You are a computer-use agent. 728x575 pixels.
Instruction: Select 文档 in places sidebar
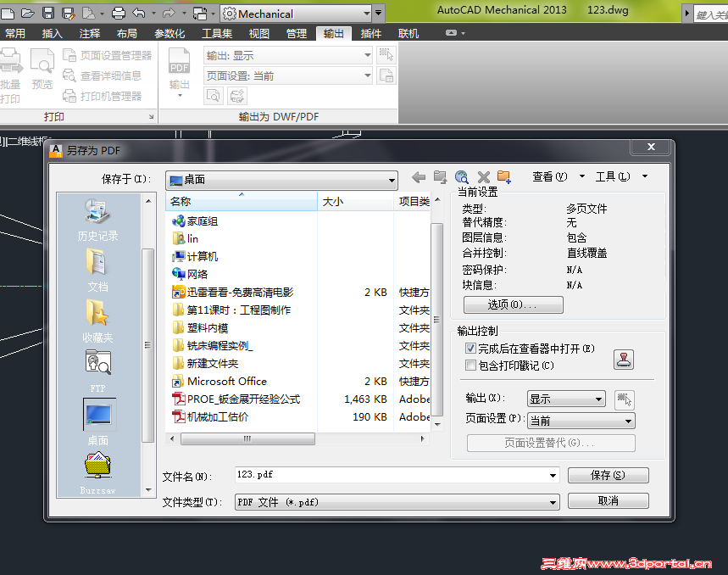tap(98, 271)
